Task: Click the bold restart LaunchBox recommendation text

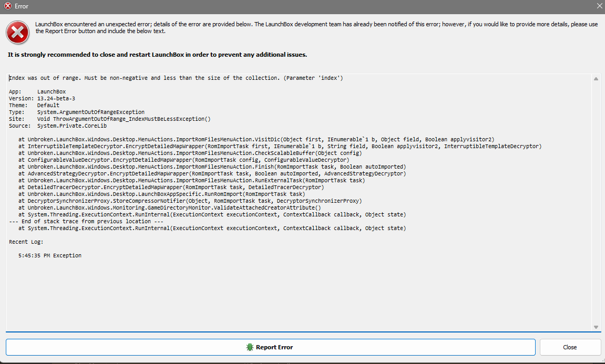Action: pyautogui.click(x=157, y=55)
